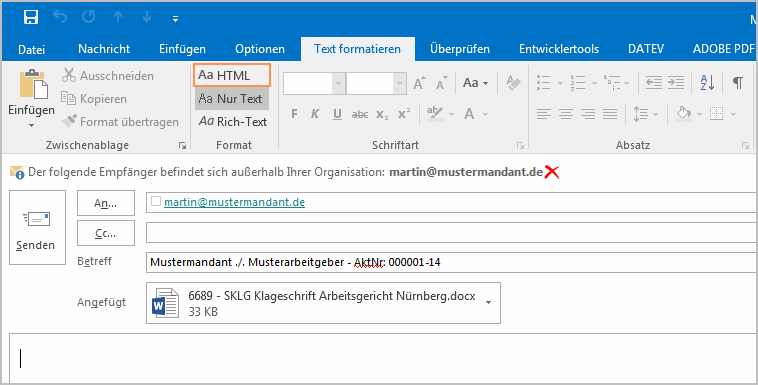The image size is (758, 385).
Task: Switch to the Einfügen ribbon tab
Action: coord(182,49)
